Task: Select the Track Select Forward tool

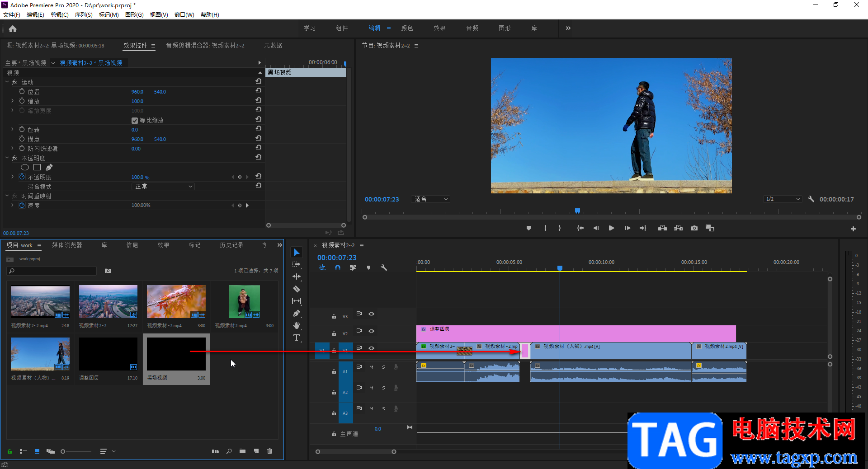Action: click(297, 264)
